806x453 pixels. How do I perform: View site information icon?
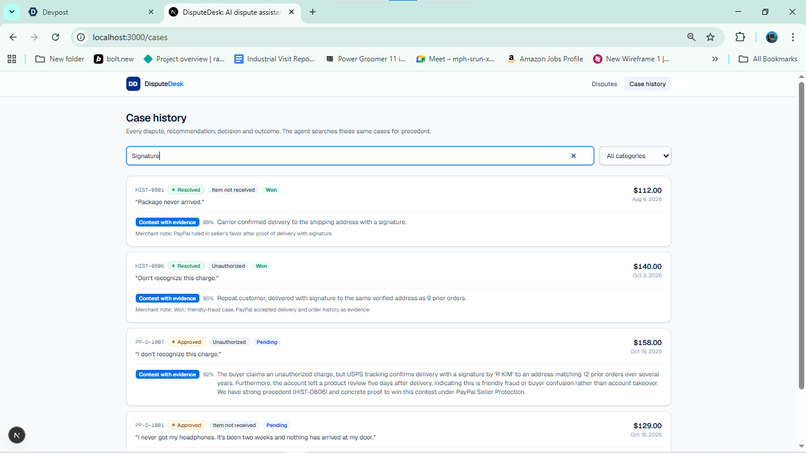pos(81,37)
